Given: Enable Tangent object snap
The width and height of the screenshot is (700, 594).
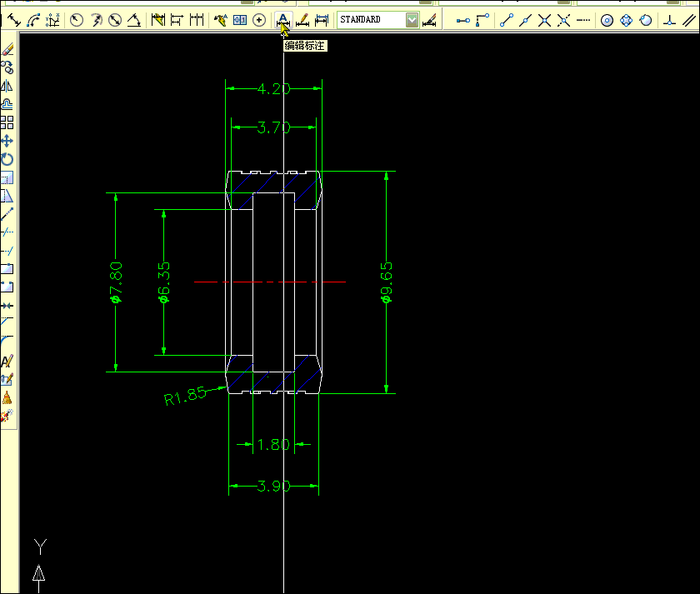Looking at the screenshot, I should coord(646,20).
